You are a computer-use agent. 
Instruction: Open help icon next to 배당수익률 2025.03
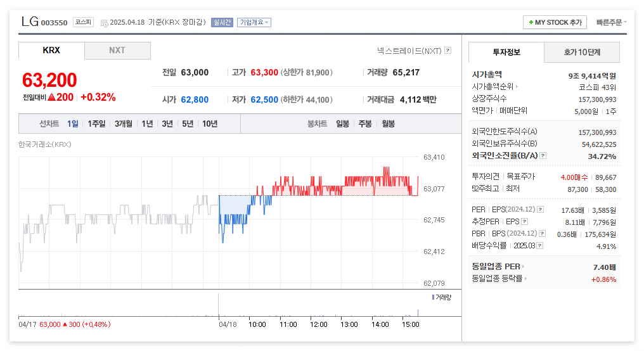539,245
